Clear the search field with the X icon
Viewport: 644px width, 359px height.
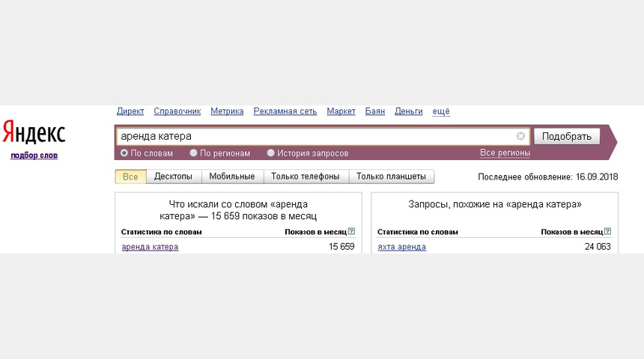click(520, 136)
